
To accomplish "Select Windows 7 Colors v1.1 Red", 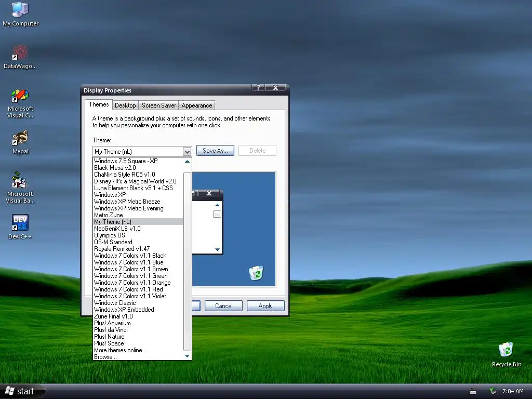I will pos(138,289).
